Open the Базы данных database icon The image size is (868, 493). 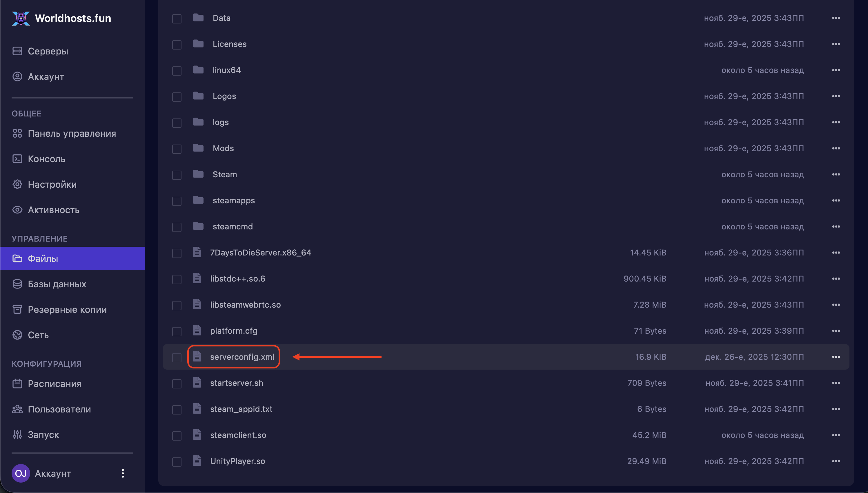click(x=17, y=284)
